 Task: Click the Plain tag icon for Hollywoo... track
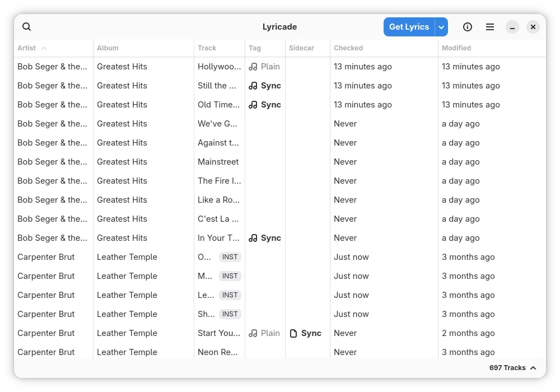[x=253, y=67]
